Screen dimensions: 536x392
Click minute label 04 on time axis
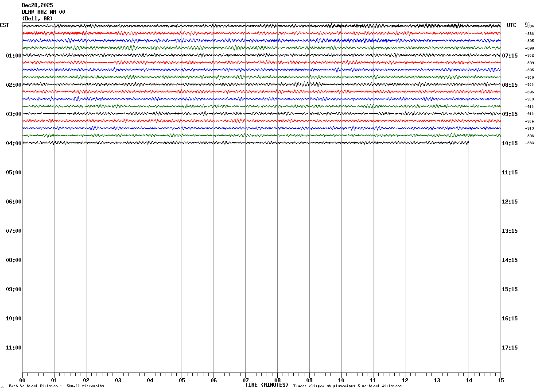pyautogui.click(x=150, y=380)
